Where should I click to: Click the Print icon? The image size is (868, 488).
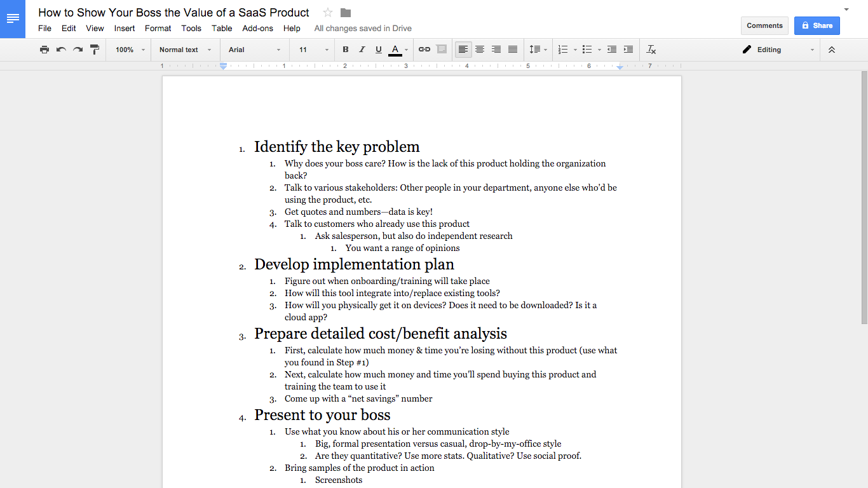(44, 50)
